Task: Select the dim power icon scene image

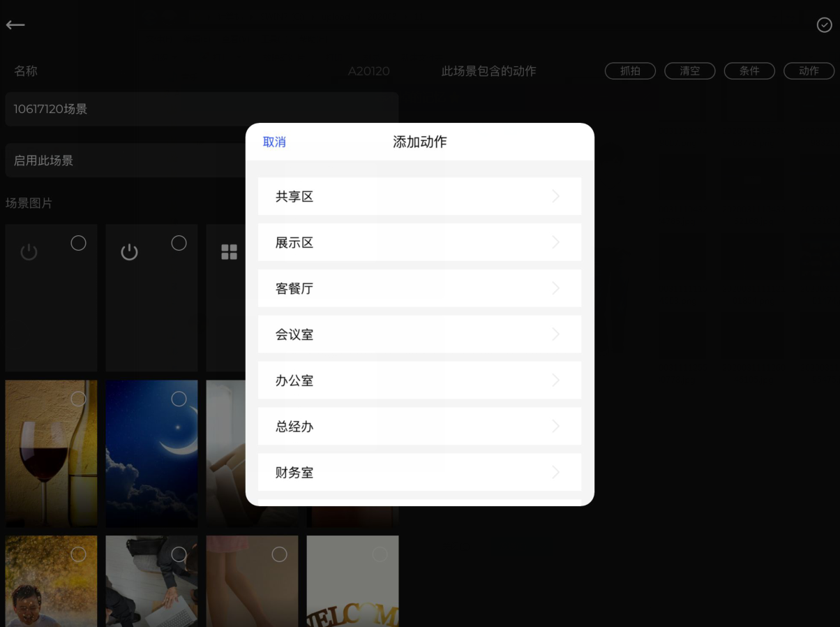Action: (x=79, y=243)
